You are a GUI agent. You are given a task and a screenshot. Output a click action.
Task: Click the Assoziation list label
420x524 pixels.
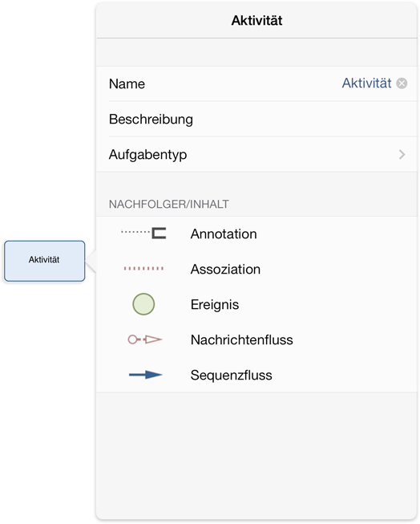coord(225,269)
